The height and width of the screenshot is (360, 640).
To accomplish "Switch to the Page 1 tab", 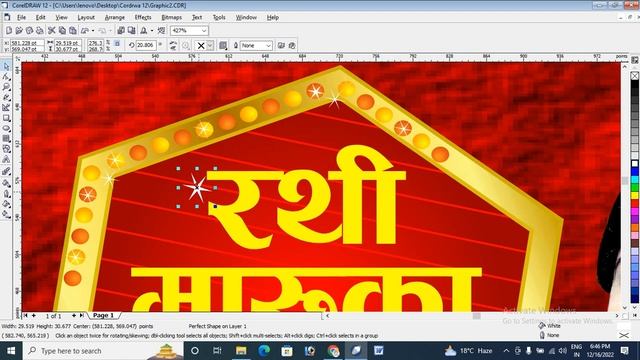I will point(104,316).
